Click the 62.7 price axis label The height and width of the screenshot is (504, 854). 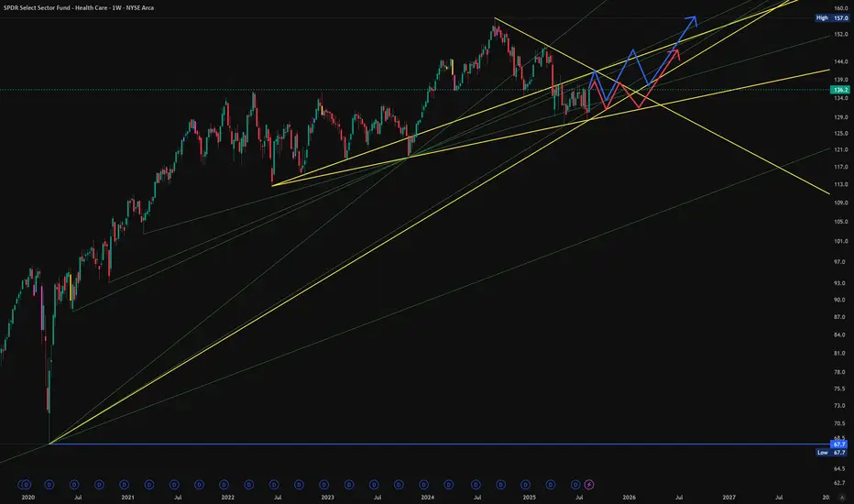[x=840, y=482]
